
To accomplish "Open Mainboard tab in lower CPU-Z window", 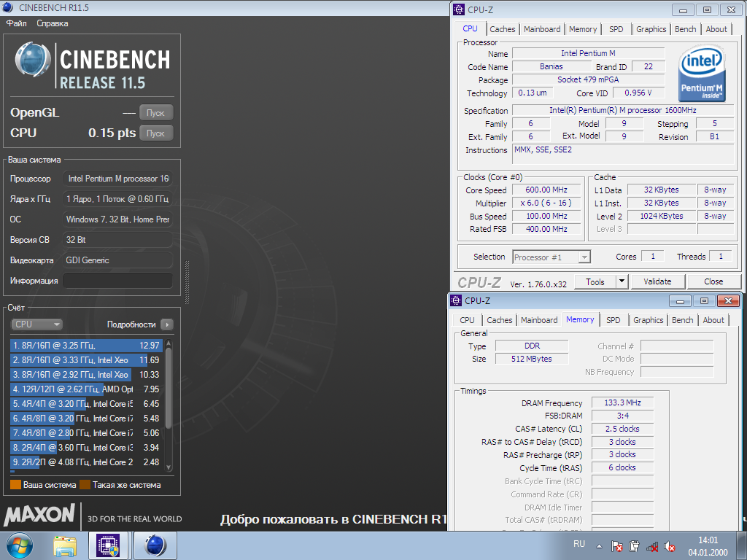I will pos(539,320).
